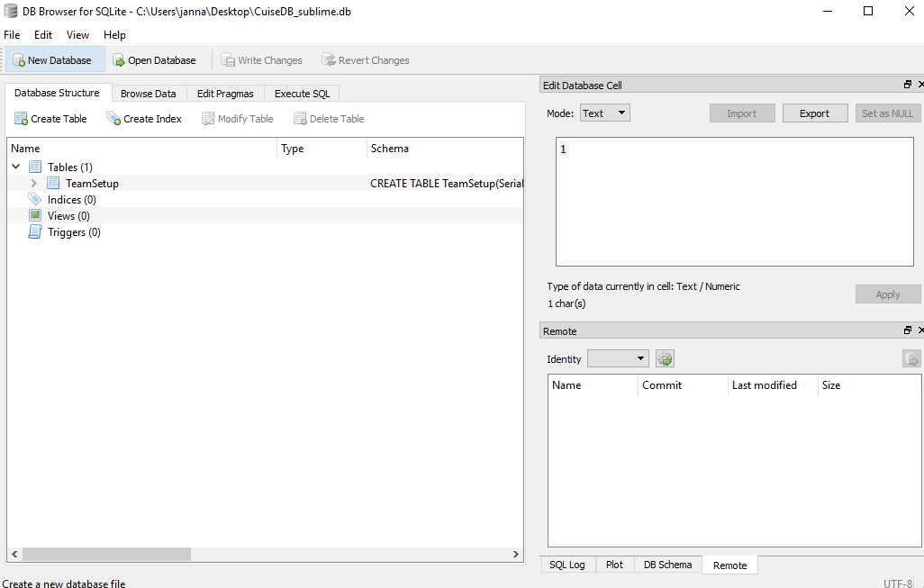
Task: Click the horizontal scrollbar thumb in structure tree
Action: [x=106, y=554]
